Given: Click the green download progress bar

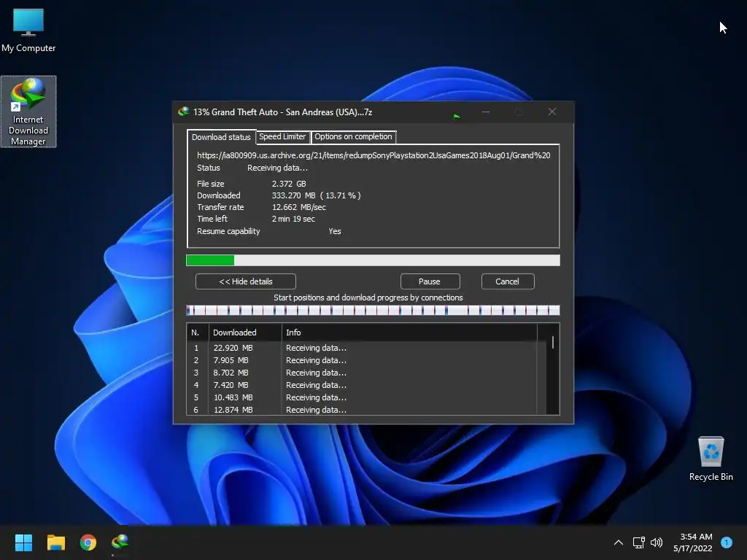Looking at the screenshot, I should 373,260.
